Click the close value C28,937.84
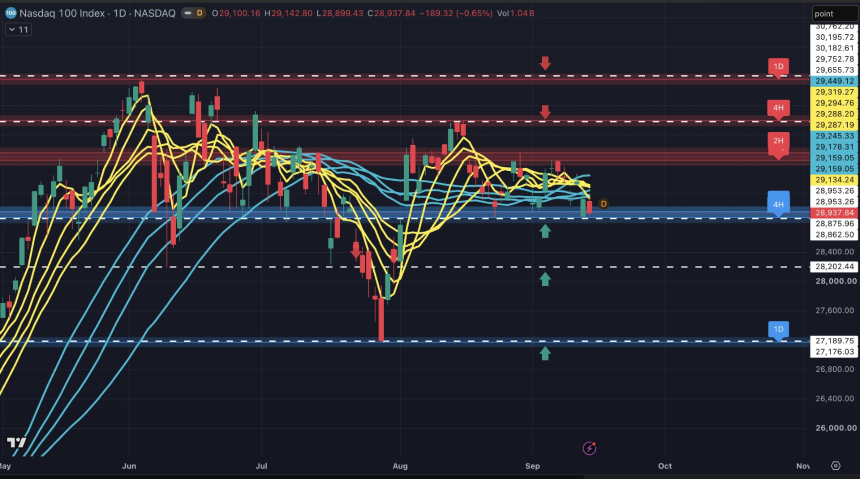Image resolution: width=860 pixels, height=479 pixels. point(391,13)
